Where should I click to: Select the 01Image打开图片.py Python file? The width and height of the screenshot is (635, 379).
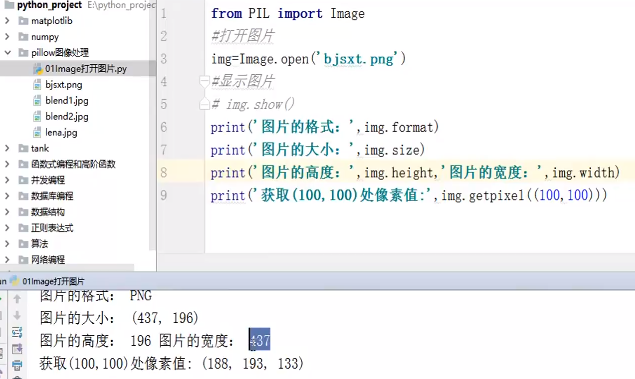[x=80, y=69]
